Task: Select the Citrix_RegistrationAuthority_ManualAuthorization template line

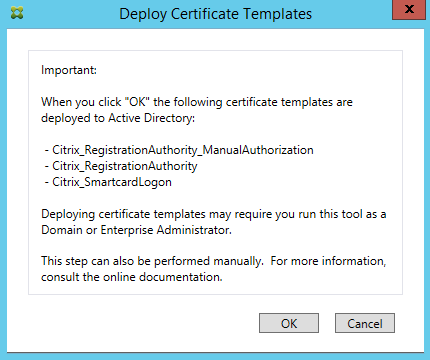Action: point(179,150)
